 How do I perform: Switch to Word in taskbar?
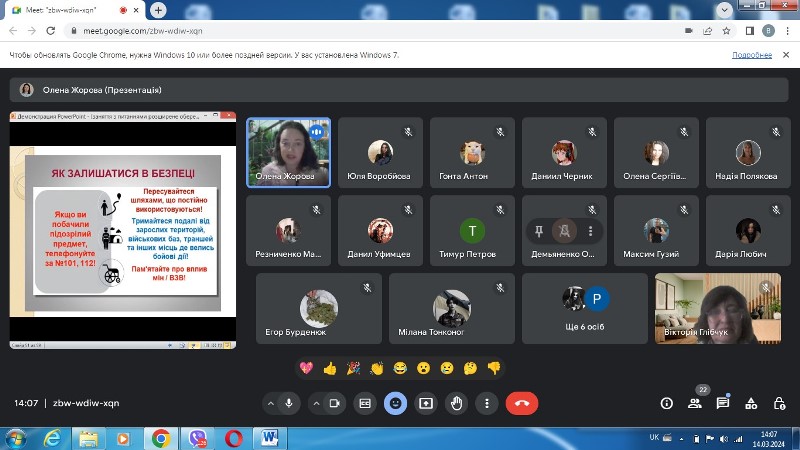[270, 439]
